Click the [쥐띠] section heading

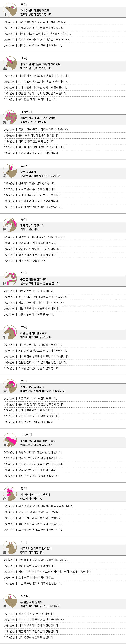tap(24, 4)
